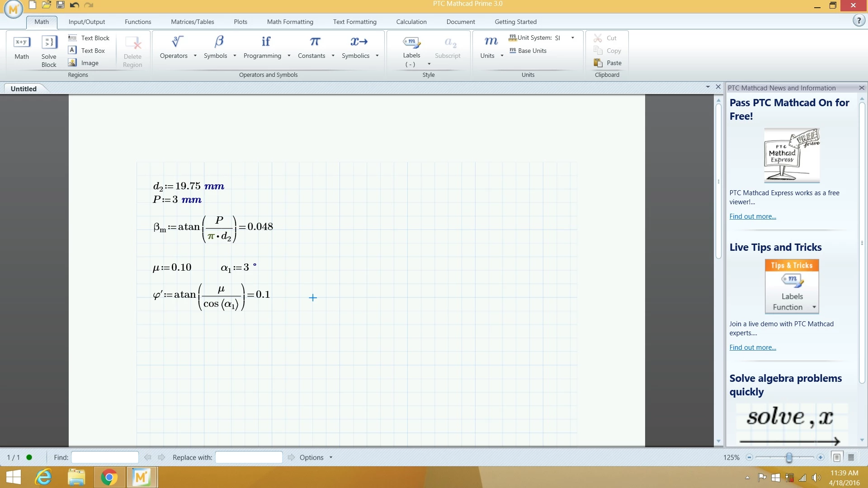
Task: Open the Constants pi icon
Action: pos(315,42)
